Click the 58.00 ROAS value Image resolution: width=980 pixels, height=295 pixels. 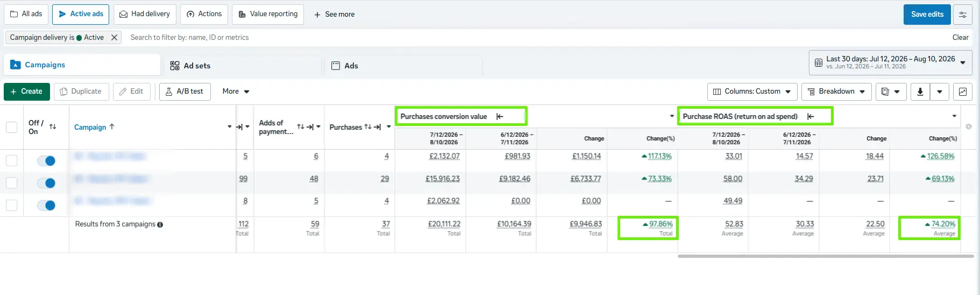point(733,179)
